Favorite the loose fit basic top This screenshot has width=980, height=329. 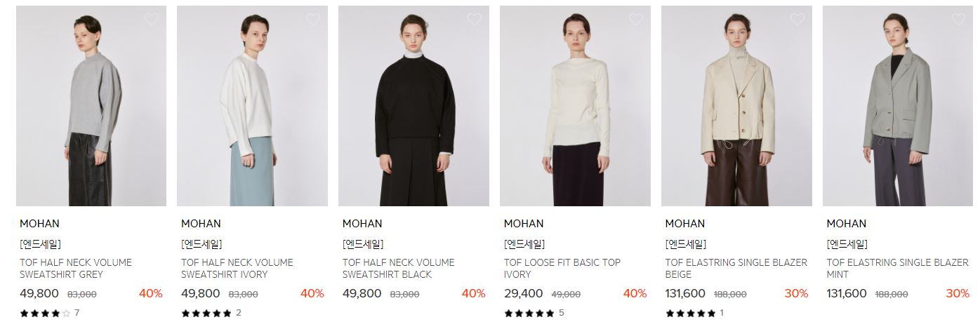[x=636, y=20]
